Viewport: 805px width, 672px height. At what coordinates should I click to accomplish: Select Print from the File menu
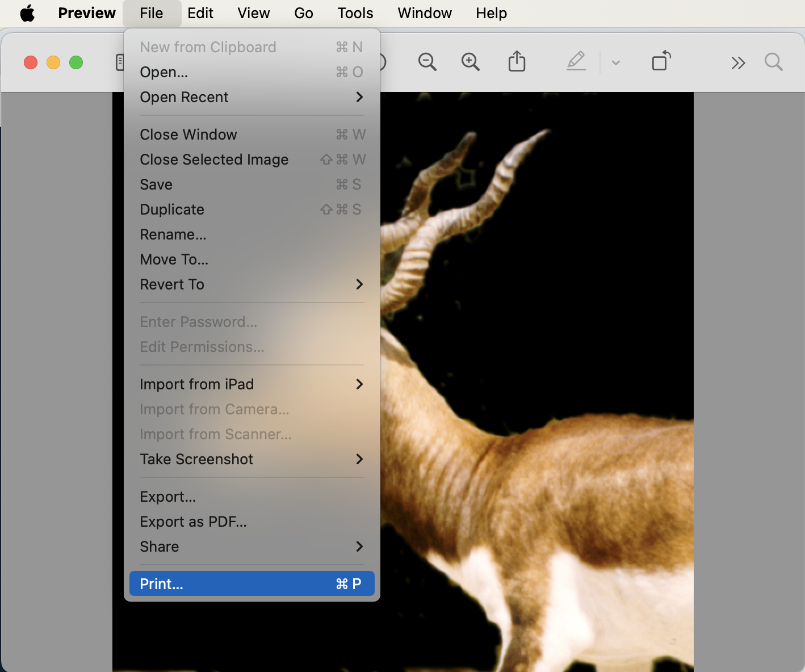(x=161, y=583)
